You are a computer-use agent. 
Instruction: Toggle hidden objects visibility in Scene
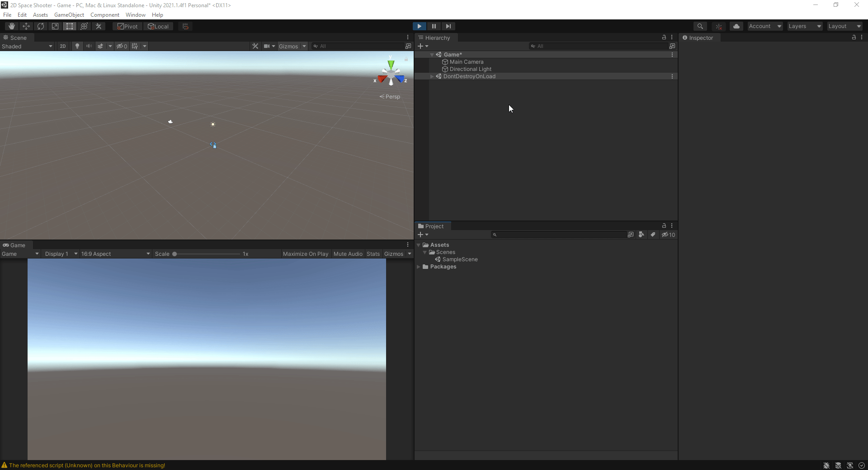[x=122, y=46]
